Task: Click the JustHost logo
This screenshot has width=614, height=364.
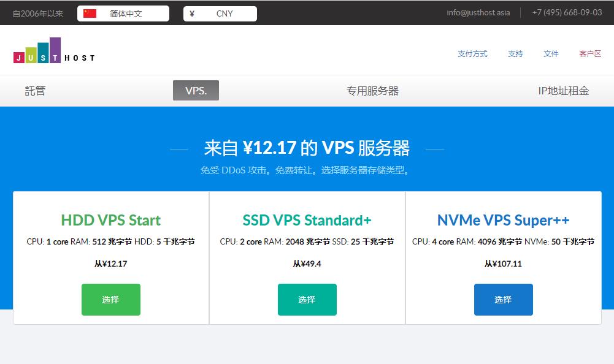Action: tap(54, 50)
